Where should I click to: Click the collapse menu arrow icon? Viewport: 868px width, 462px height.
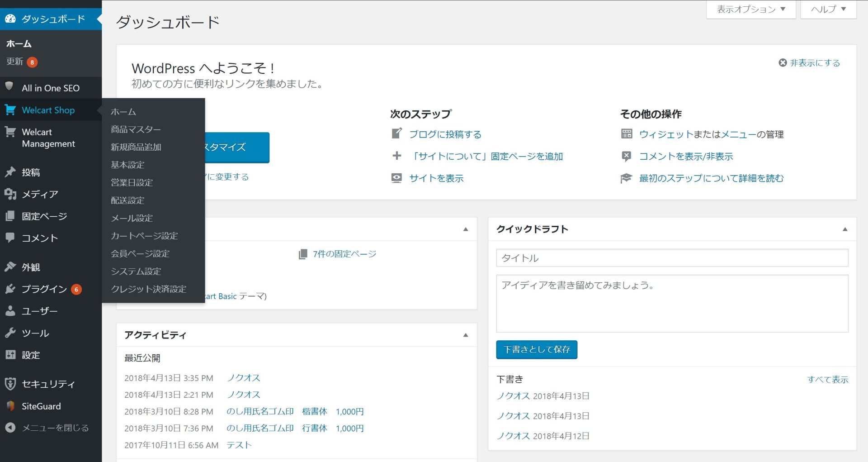(x=10, y=427)
